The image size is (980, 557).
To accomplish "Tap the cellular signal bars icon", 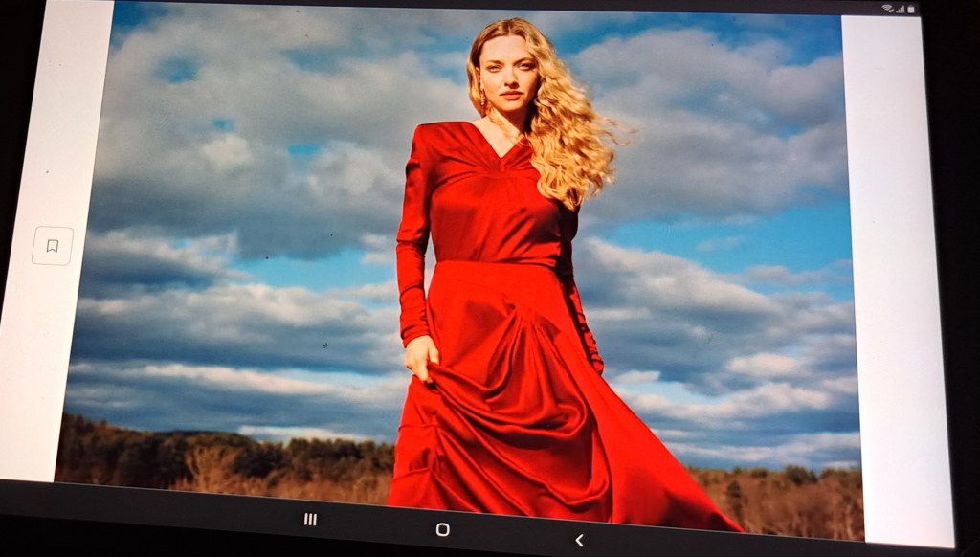I will point(900,9).
